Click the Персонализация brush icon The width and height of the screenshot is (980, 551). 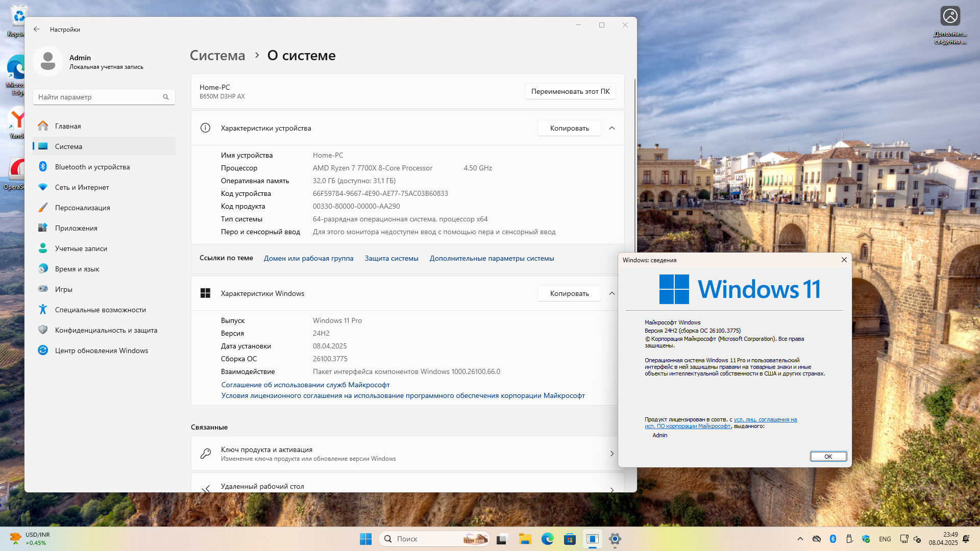pos(43,208)
